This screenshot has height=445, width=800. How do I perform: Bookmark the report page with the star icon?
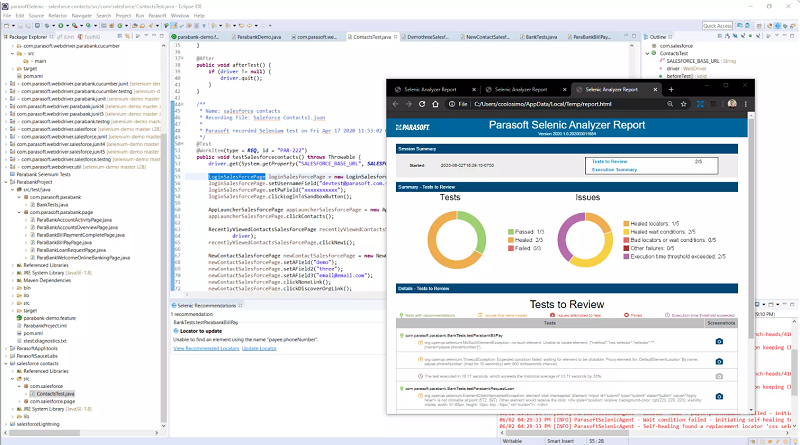coord(684,104)
